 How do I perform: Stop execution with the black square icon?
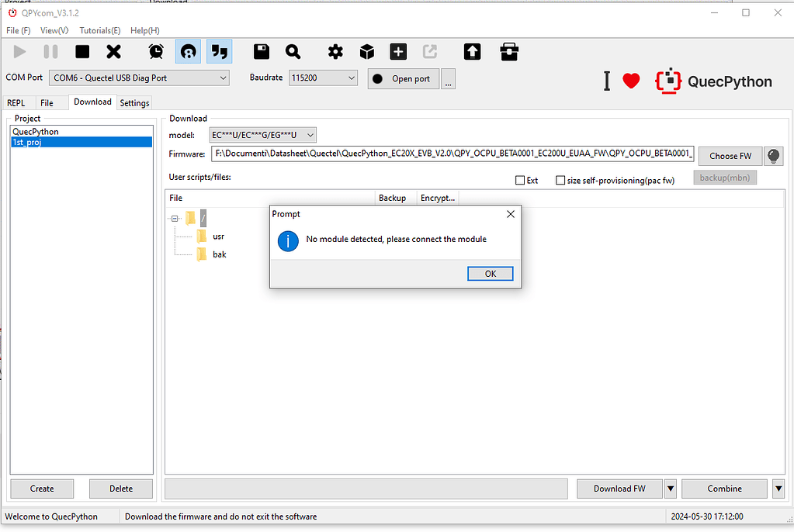pos(81,51)
